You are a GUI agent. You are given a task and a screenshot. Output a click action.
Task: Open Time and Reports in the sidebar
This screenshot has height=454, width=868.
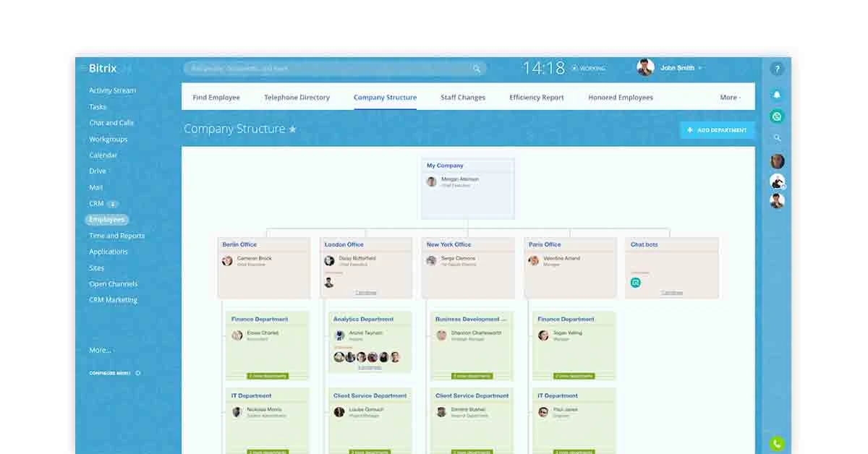tap(116, 236)
